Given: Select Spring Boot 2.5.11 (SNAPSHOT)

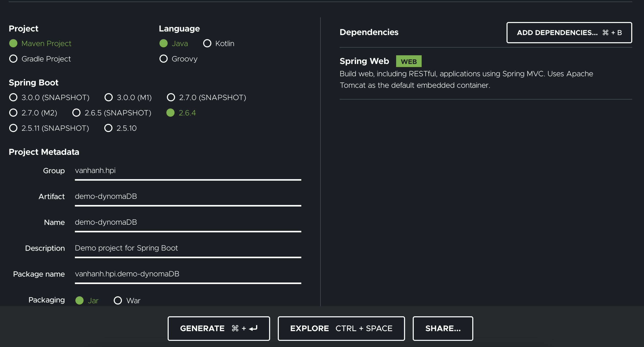Looking at the screenshot, I should pyautogui.click(x=13, y=128).
